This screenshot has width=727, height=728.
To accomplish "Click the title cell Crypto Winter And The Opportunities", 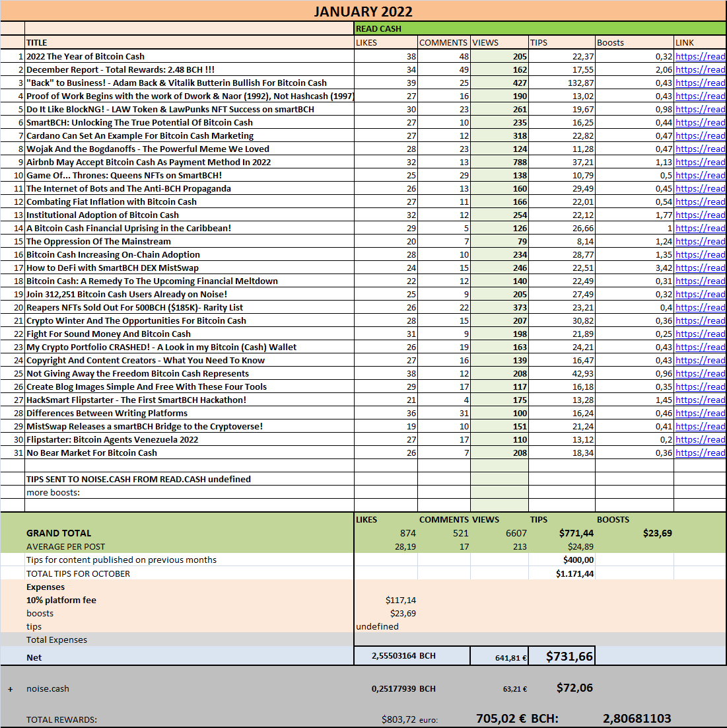I will coord(190,321).
